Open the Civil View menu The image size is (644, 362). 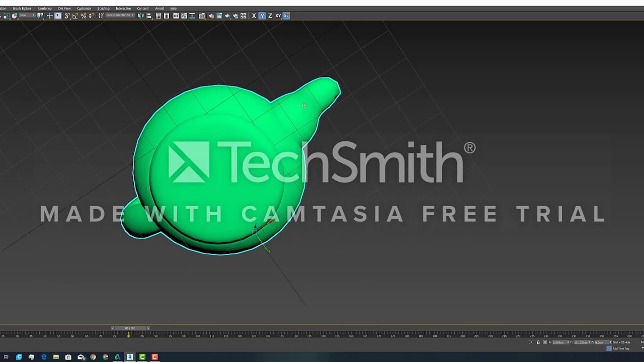click(64, 9)
